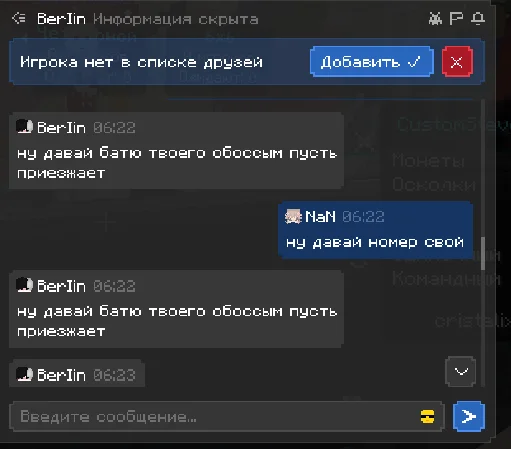Viewport: 511px width, 449px height.
Task: Toggle notifications with the bell icon
Action: (478, 18)
